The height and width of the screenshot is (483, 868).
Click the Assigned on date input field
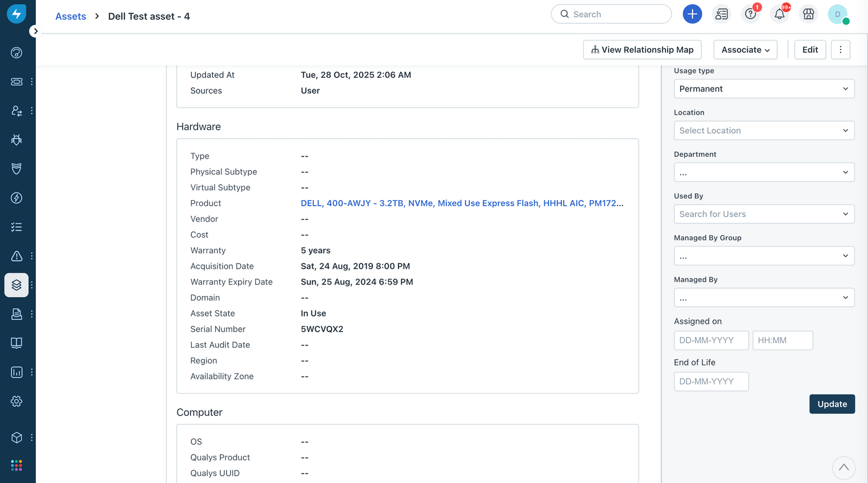(x=711, y=340)
